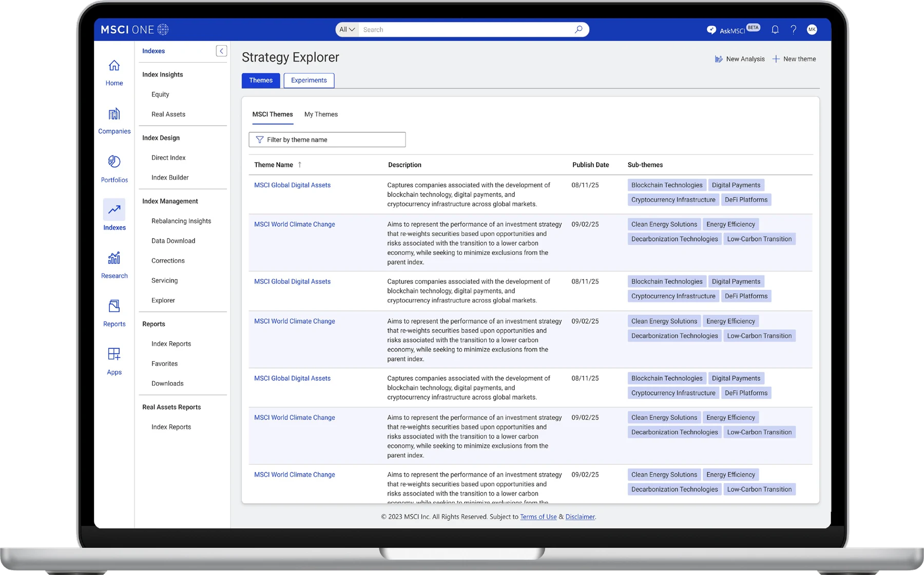The image size is (924, 575).
Task: Open Equity under Index Insights
Action: tap(160, 94)
